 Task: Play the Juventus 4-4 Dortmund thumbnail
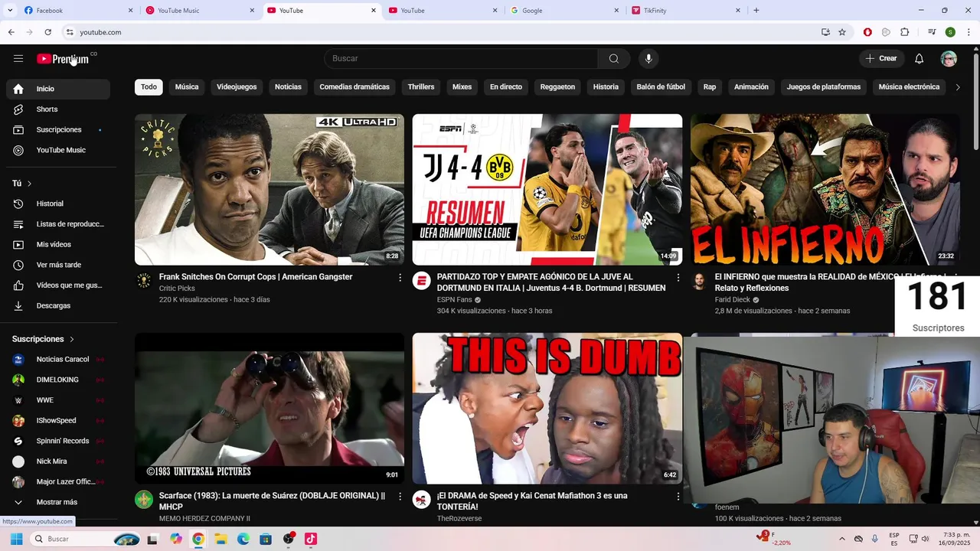(x=547, y=190)
